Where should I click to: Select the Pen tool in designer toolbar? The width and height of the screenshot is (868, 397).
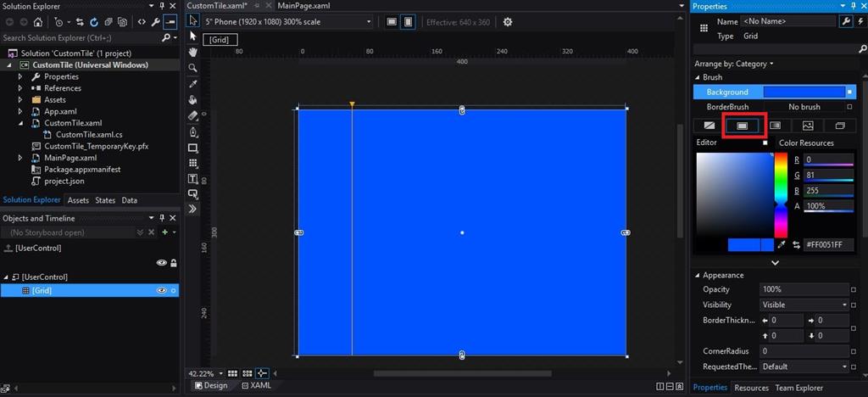(192, 131)
